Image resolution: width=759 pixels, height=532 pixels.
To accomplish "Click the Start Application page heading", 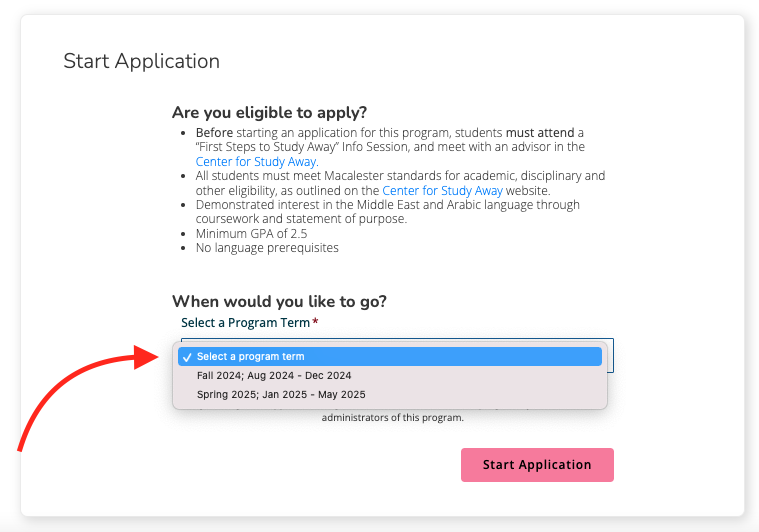I will 141,61.
